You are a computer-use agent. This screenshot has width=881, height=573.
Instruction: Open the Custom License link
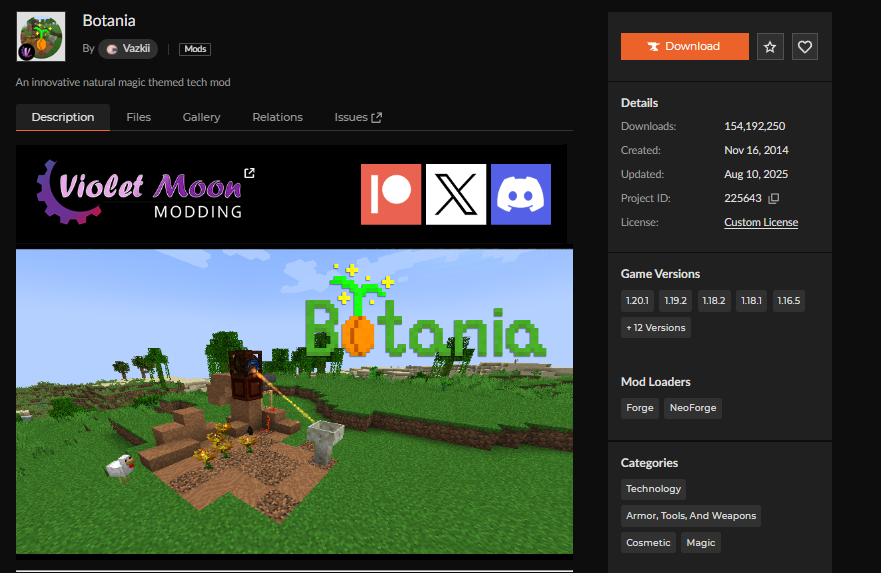pos(760,223)
